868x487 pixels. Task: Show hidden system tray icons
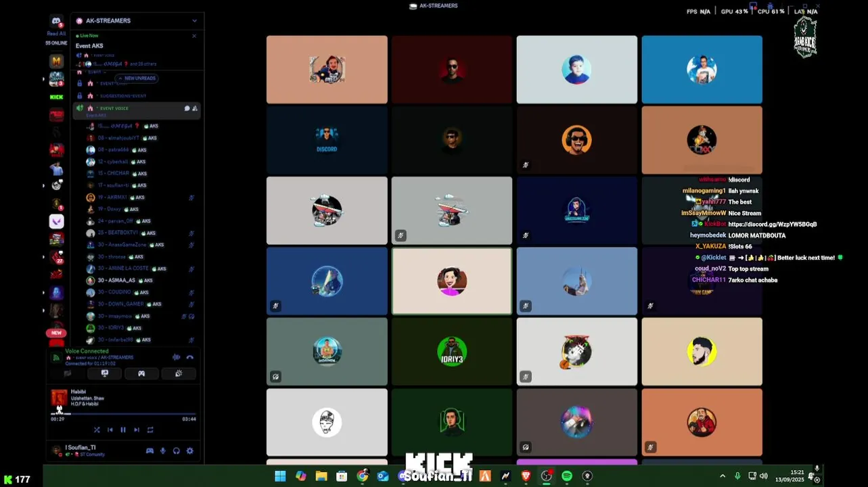[723, 476]
